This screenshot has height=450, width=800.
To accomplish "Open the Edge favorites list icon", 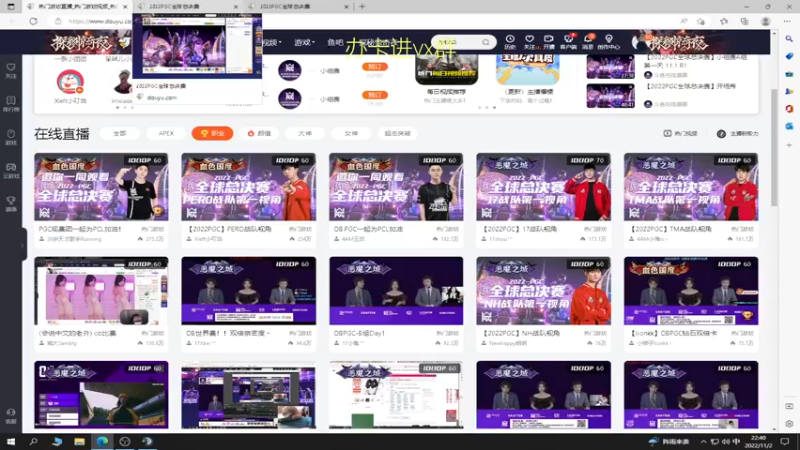I will click(x=724, y=21).
